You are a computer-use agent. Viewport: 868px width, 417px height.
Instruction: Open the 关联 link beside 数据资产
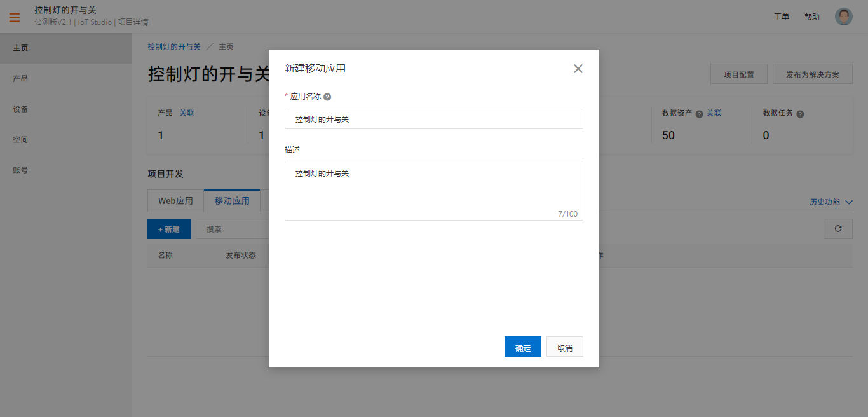(x=713, y=113)
